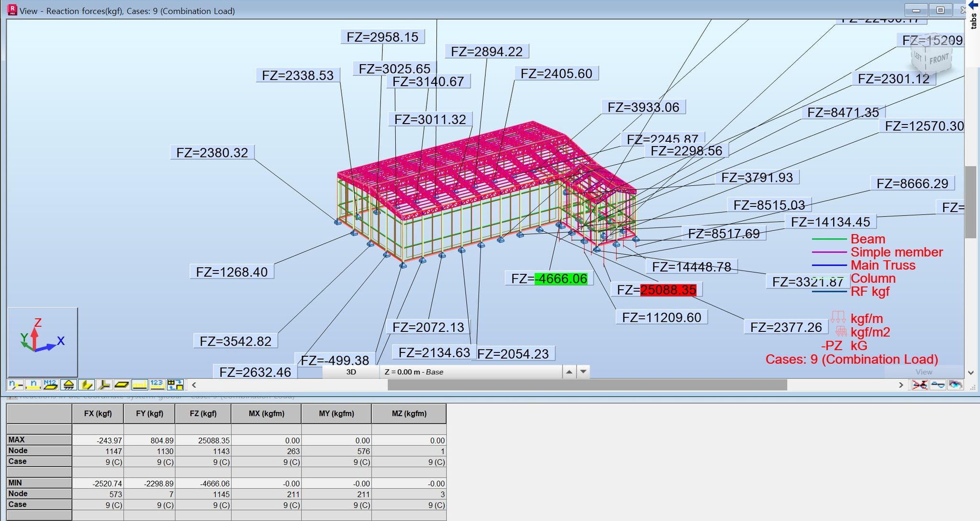Image resolution: width=980 pixels, height=521 pixels.
Task: Click the FZ=14448.78 reaction label
Action: [691, 267]
